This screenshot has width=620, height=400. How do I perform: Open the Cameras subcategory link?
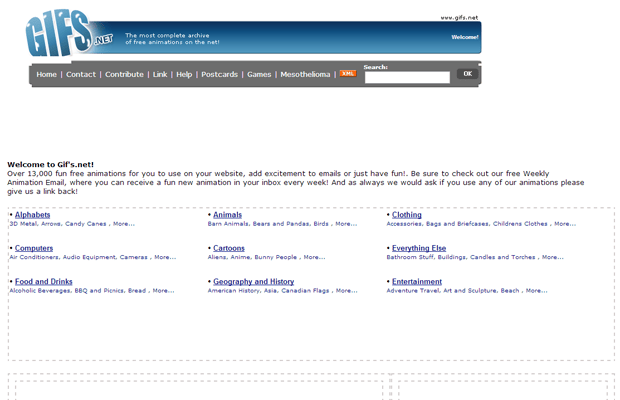(134, 257)
